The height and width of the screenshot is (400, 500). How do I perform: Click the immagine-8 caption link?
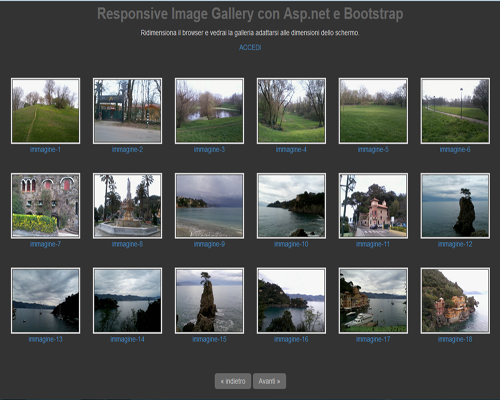[127, 244]
